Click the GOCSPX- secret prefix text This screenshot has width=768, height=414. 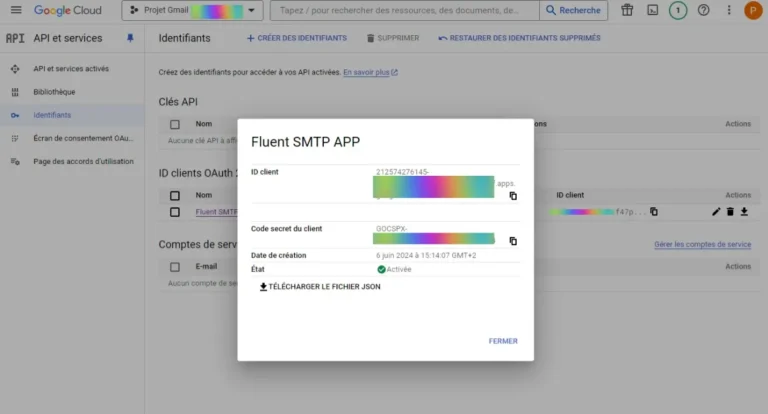click(x=391, y=228)
